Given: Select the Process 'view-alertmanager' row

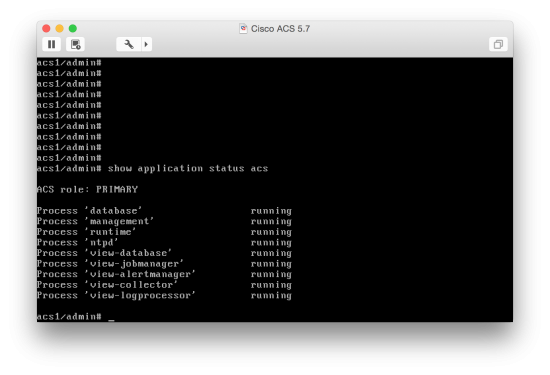Looking at the screenshot, I should pos(164,274).
